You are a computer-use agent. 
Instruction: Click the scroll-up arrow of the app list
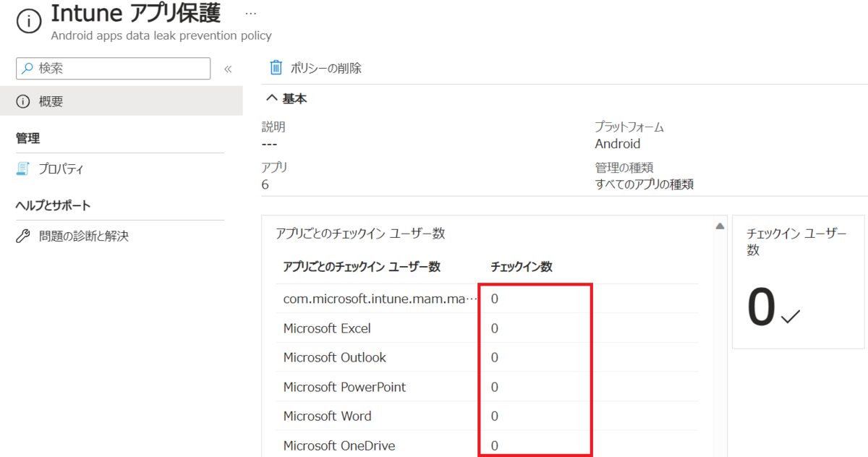(720, 226)
